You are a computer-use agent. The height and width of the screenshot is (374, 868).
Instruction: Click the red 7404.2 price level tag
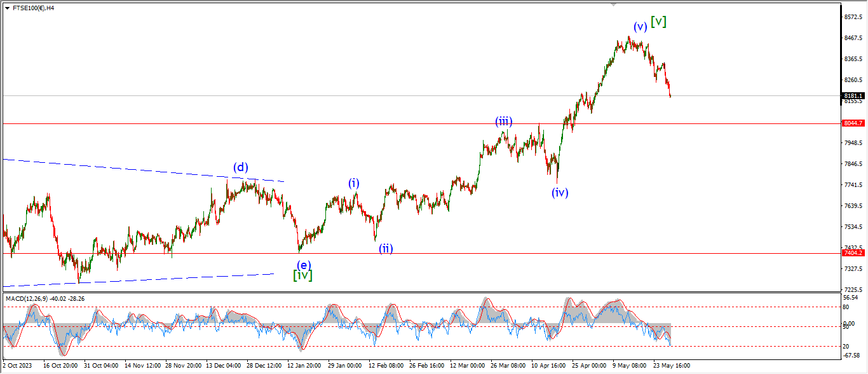pos(853,253)
